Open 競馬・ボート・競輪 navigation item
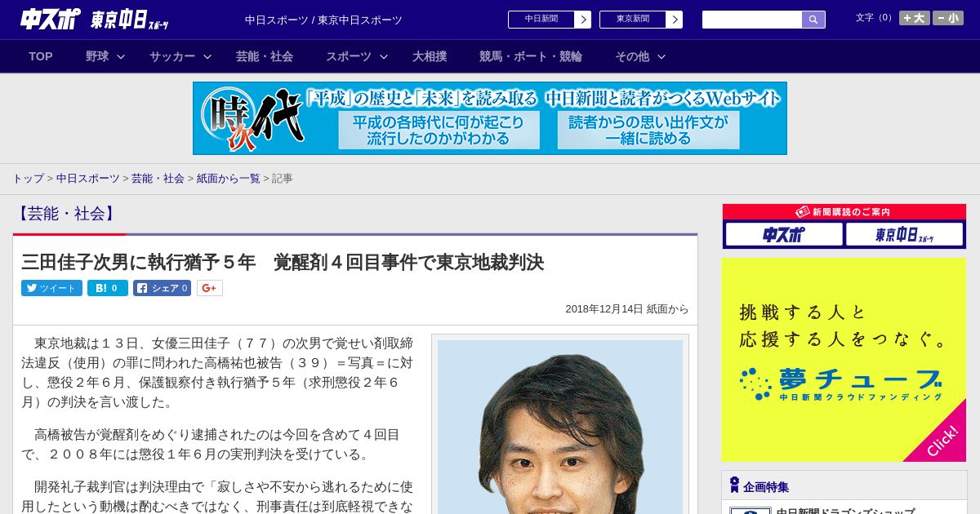Viewport: 980px width, 514px height. [x=531, y=56]
